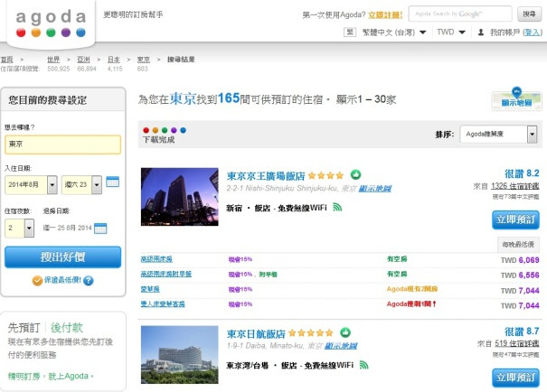
Task: Click star rating of 東京京王廣場飯店
Action: pos(325,175)
